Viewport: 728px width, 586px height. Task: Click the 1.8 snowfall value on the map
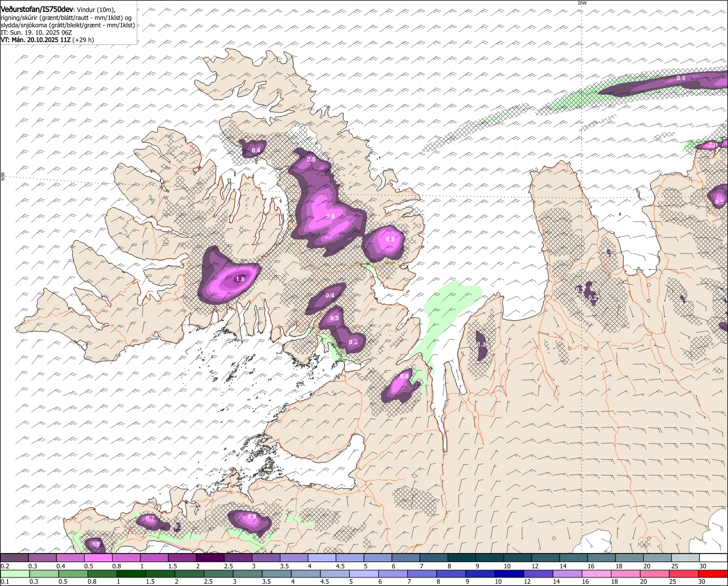240,279
